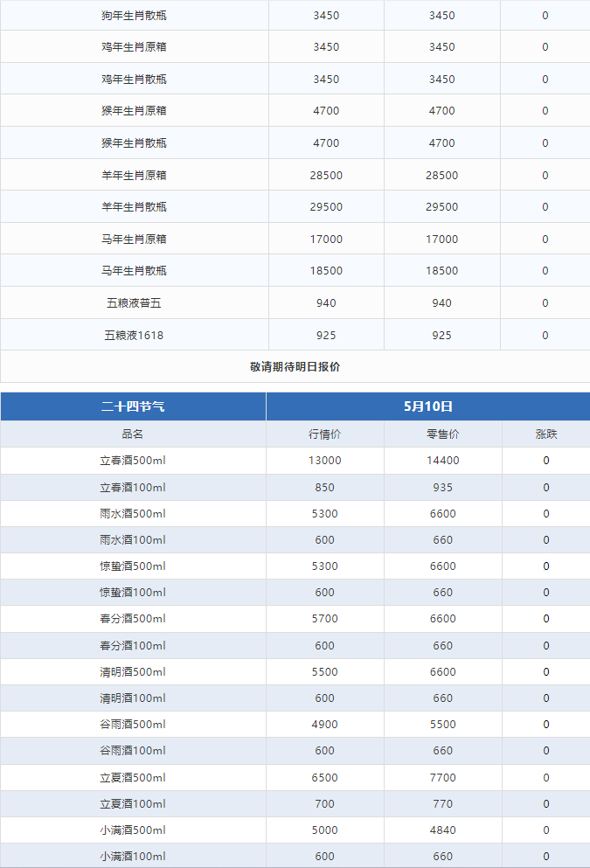The width and height of the screenshot is (590, 868).
Task: Click the 马年生肖散瓶 product name
Action: (134, 271)
